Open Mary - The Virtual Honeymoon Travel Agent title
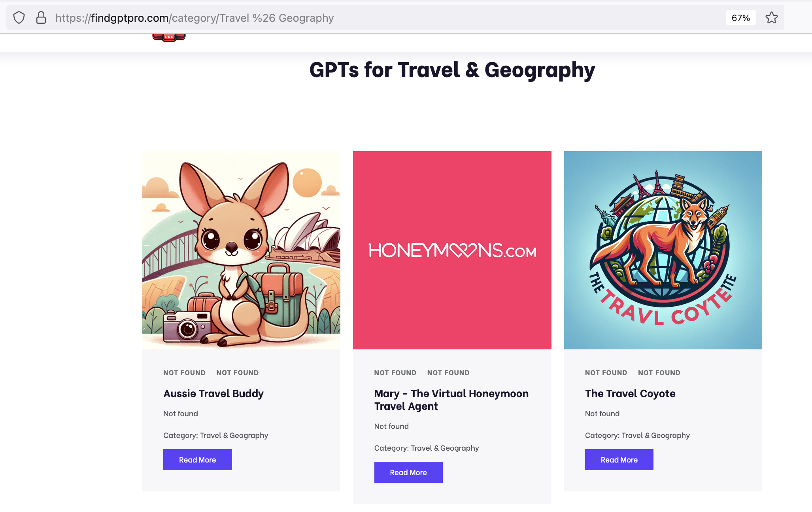This screenshot has width=812, height=512. click(451, 400)
